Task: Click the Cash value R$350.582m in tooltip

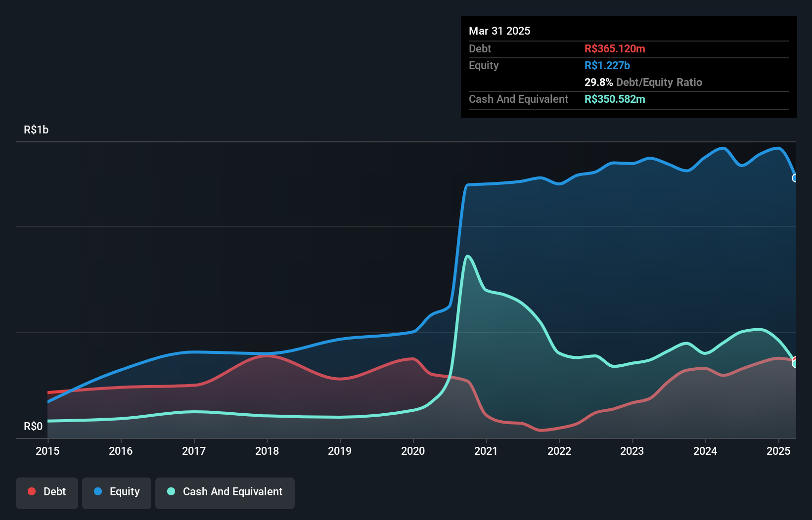Action: (x=615, y=99)
